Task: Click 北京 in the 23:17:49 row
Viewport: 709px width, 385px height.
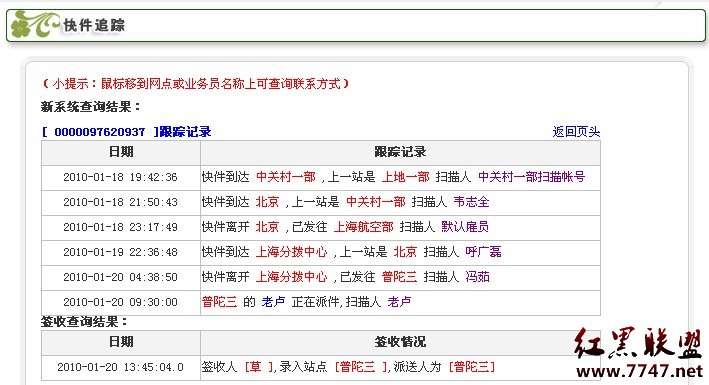Action: point(268,227)
